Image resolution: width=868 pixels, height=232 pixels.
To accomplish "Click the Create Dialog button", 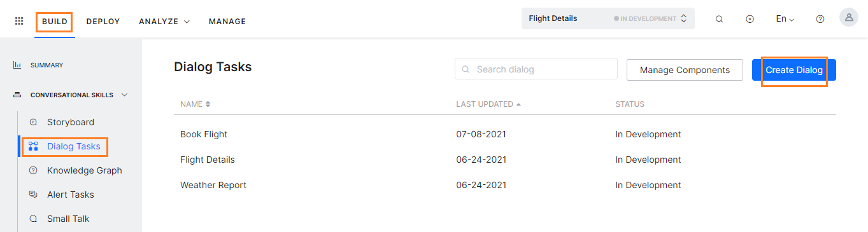I will tap(793, 70).
